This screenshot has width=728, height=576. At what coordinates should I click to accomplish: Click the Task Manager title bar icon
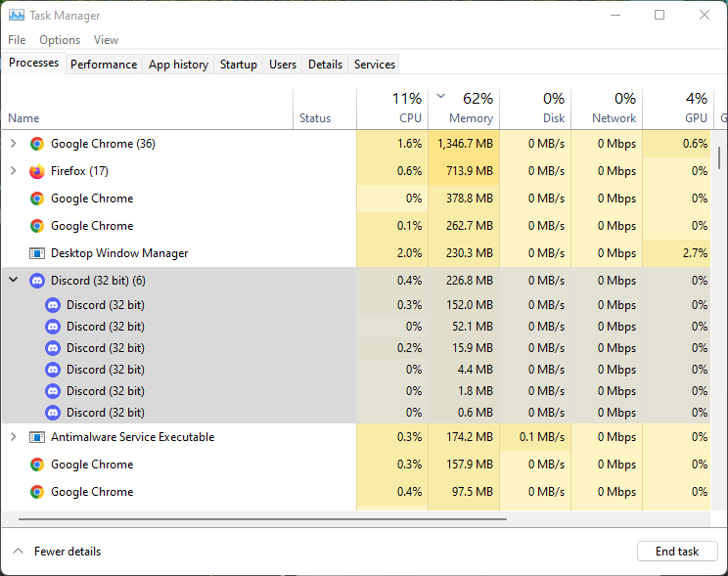(17, 16)
